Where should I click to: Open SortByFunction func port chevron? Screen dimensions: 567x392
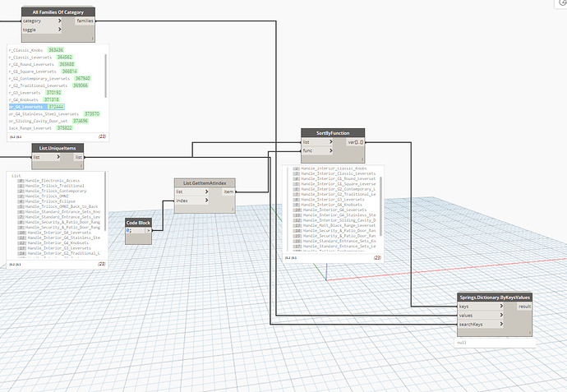(x=331, y=150)
